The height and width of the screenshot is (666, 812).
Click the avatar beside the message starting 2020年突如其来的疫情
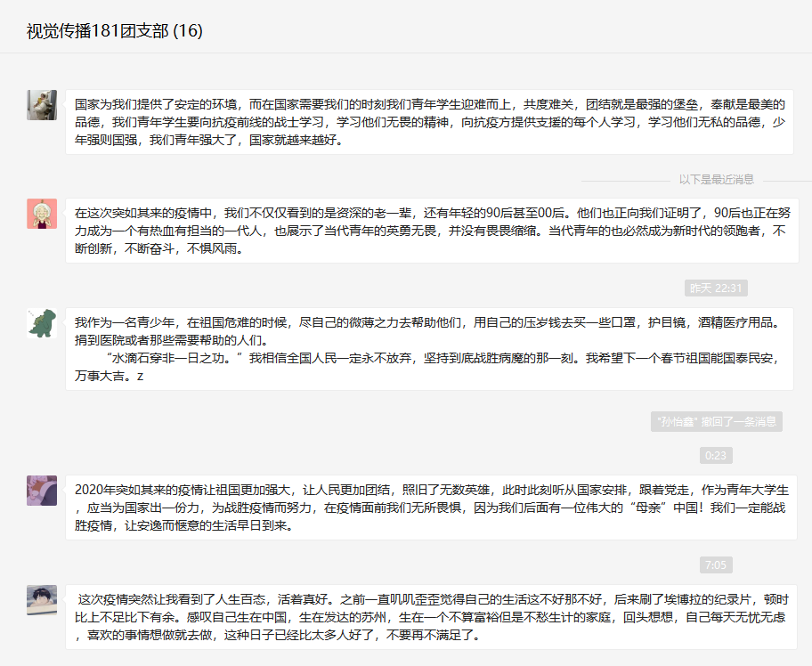(x=42, y=491)
